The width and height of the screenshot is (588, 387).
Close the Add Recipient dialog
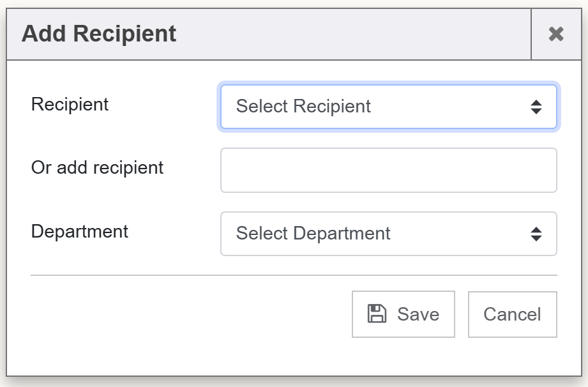pyautogui.click(x=556, y=34)
